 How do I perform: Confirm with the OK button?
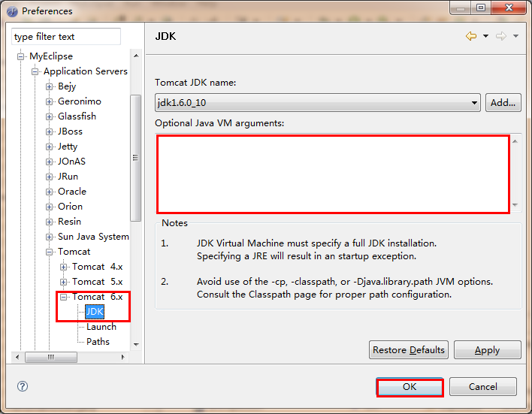pos(410,387)
